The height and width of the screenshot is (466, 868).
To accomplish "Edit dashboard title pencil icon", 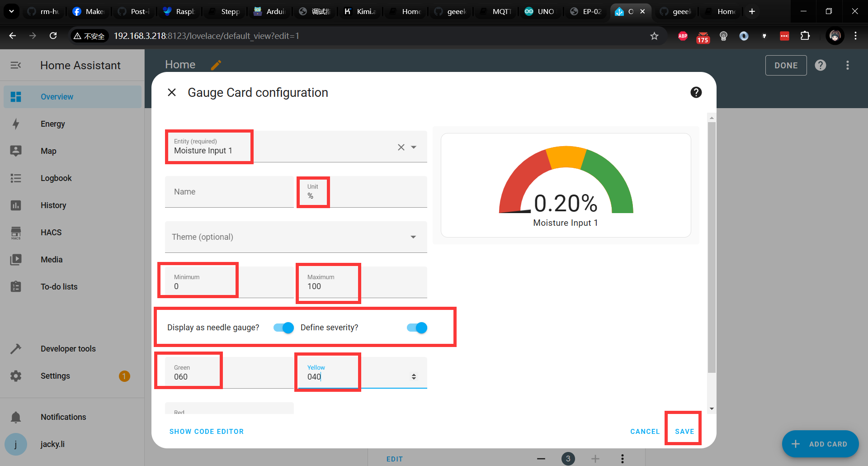I will pos(216,65).
